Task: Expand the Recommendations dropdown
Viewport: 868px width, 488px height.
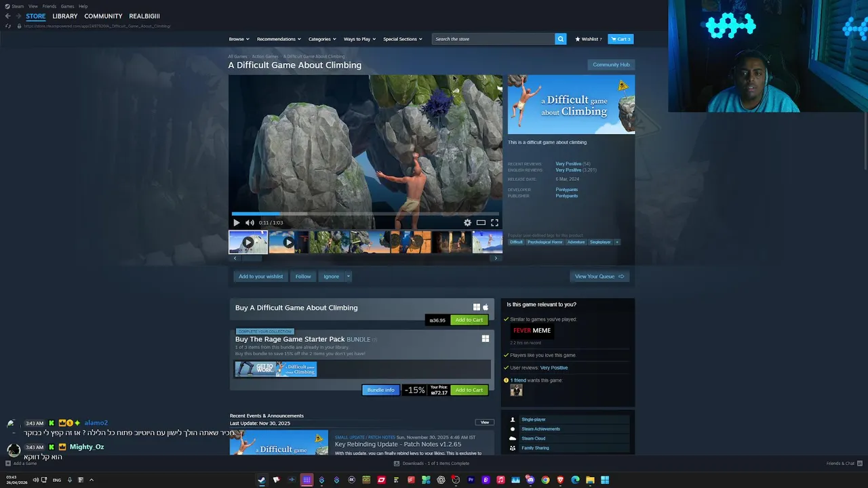Action: coord(278,39)
